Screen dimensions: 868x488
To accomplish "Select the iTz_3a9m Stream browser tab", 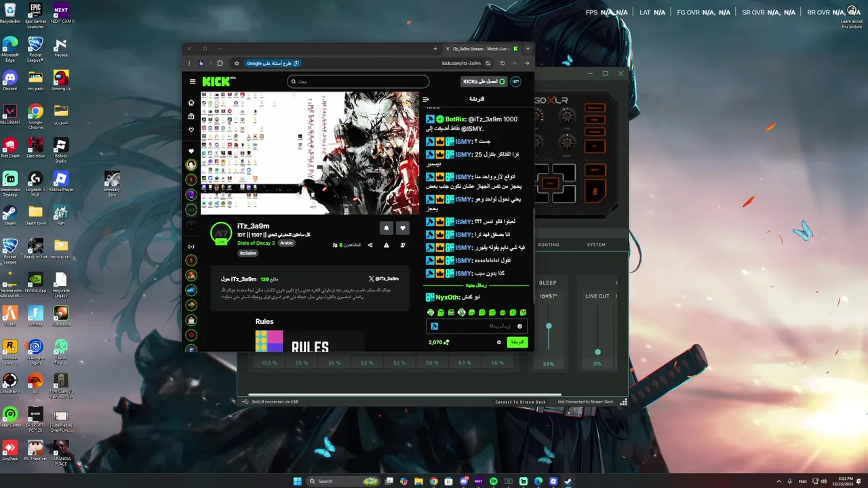I will click(481, 49).
